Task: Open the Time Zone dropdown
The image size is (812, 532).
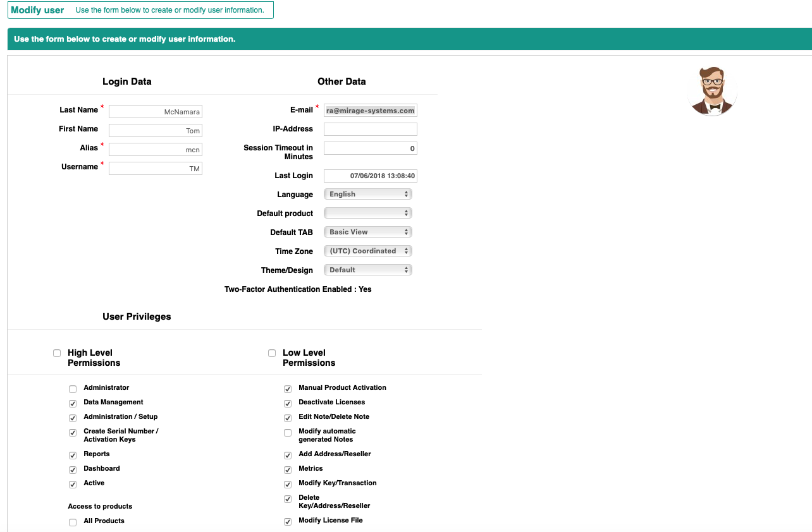Action: [x=367, y=251]
